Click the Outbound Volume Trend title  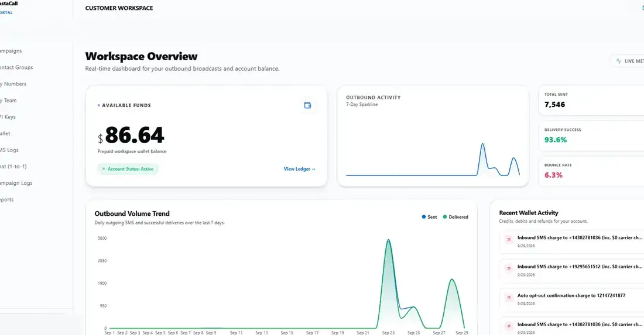(132, 213)
